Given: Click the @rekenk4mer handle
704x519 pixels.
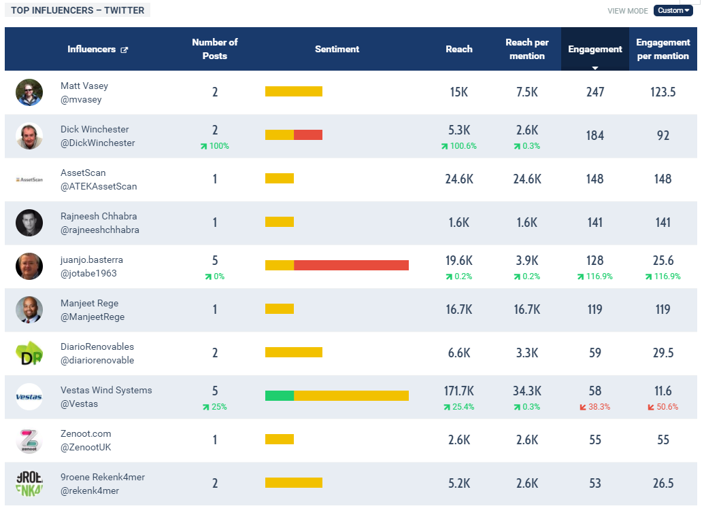Looking at the screenshot, I should [89, 491].
